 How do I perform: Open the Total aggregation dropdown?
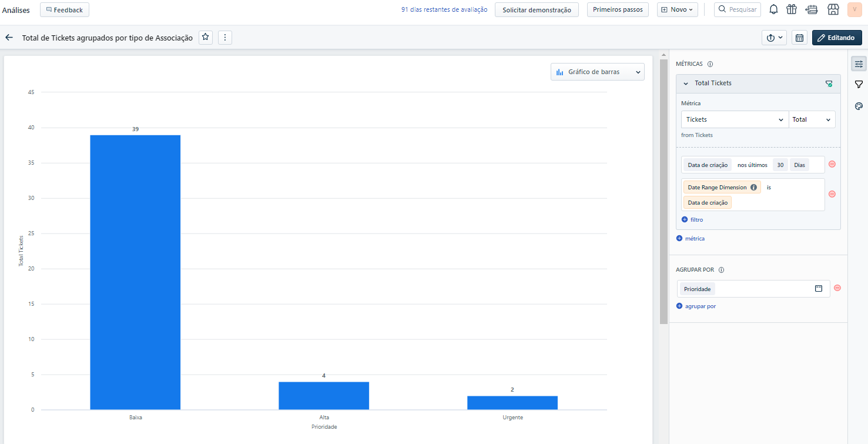tap(812, 119)
